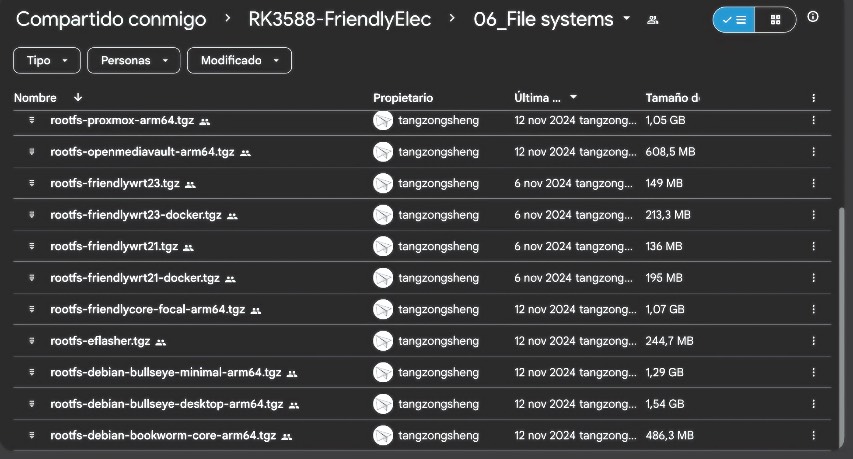Click shared-folder people icon beside 06_File systems
The image size is (853, 459).
click(652, 20)
